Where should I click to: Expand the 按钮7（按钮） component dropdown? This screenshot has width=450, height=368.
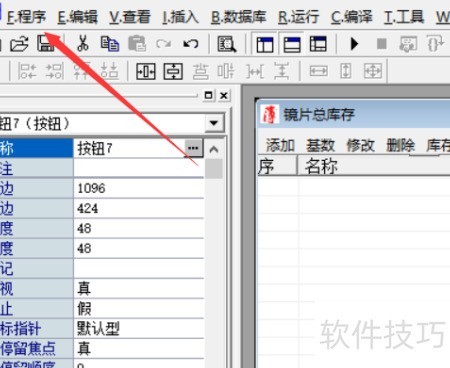214,123
